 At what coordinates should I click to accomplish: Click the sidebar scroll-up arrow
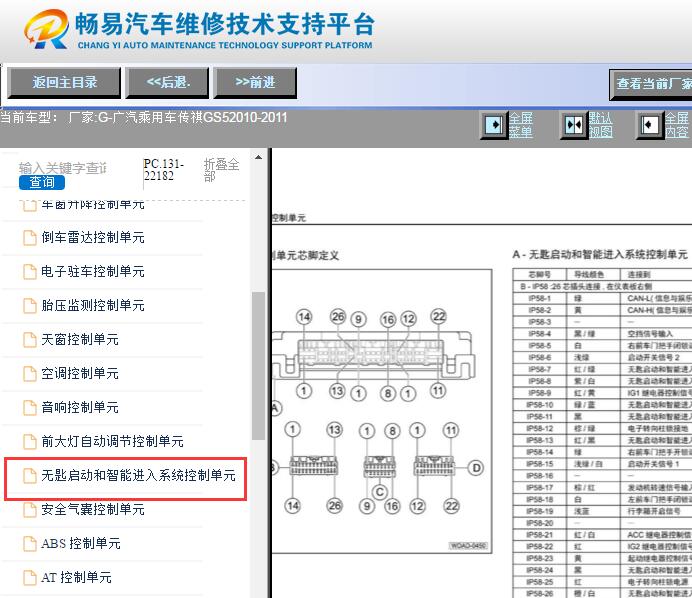[259, 157]
